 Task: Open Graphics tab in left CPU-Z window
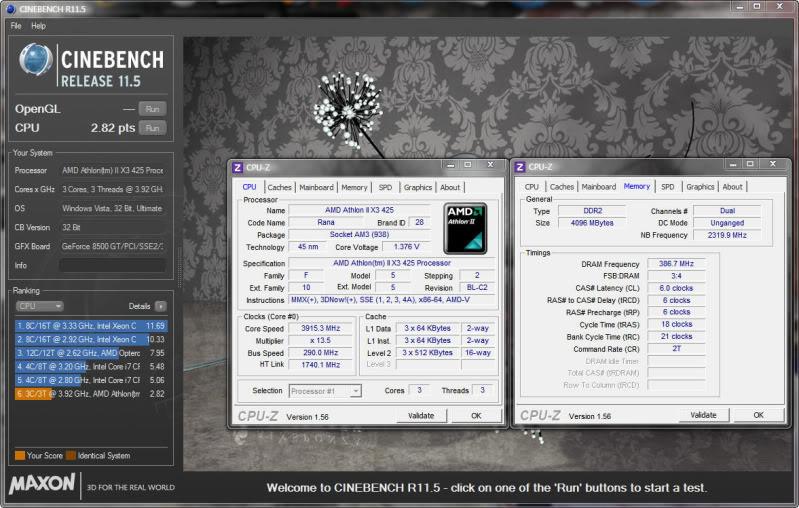pos(418,188)
